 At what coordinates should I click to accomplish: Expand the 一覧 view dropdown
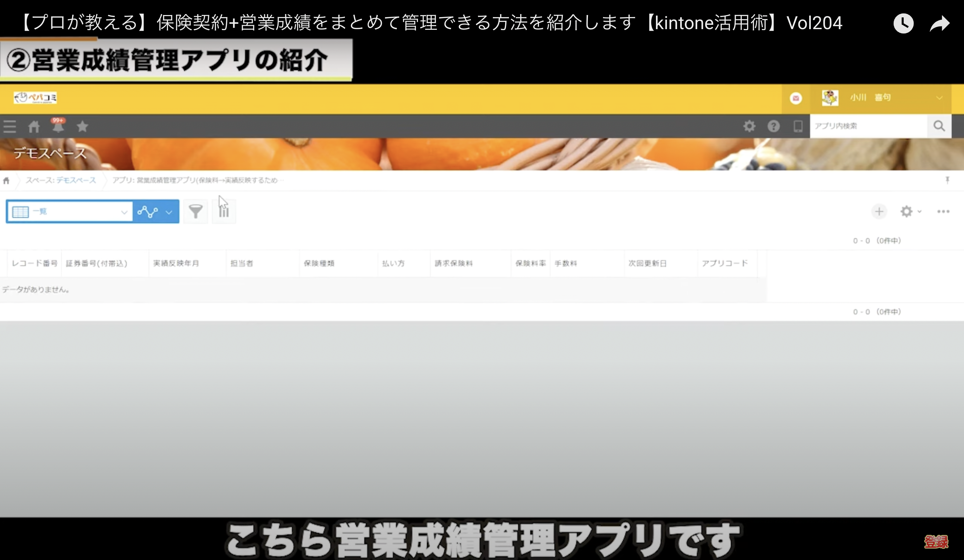coord(70,211)
